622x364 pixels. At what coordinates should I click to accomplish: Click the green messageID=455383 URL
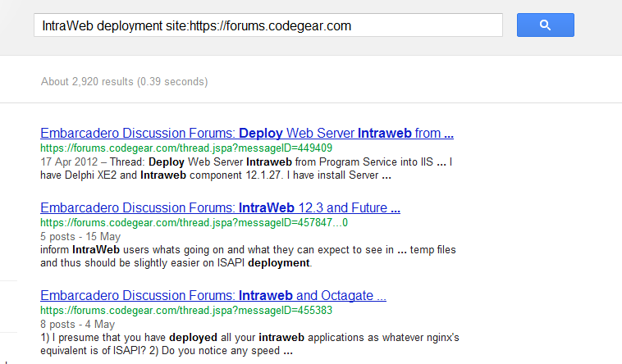click(x=186, y=310)
